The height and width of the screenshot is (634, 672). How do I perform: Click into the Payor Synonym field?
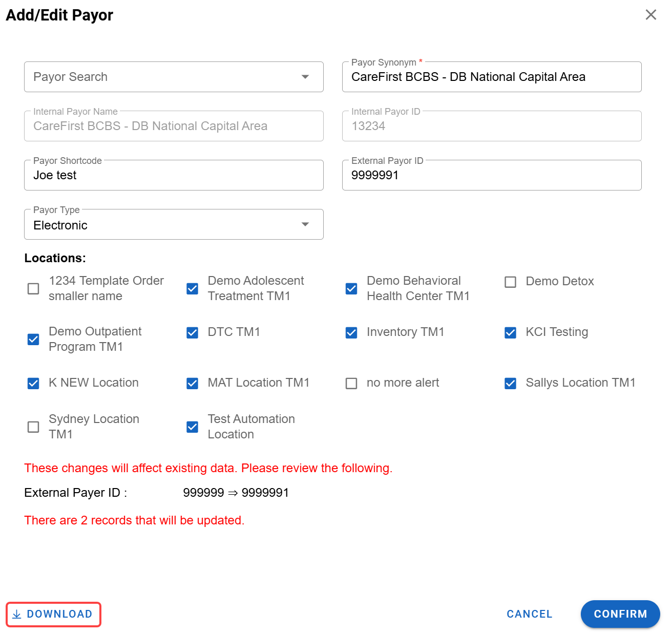(x=491, y=77)
